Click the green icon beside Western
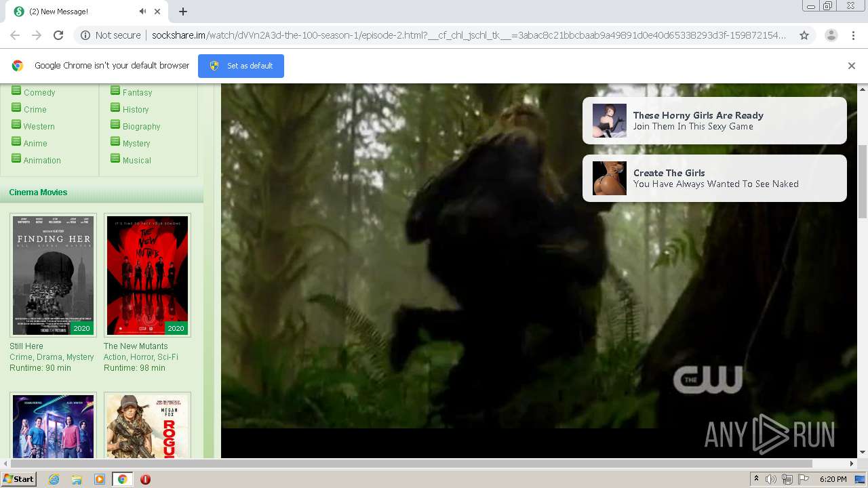 (16, 125)
